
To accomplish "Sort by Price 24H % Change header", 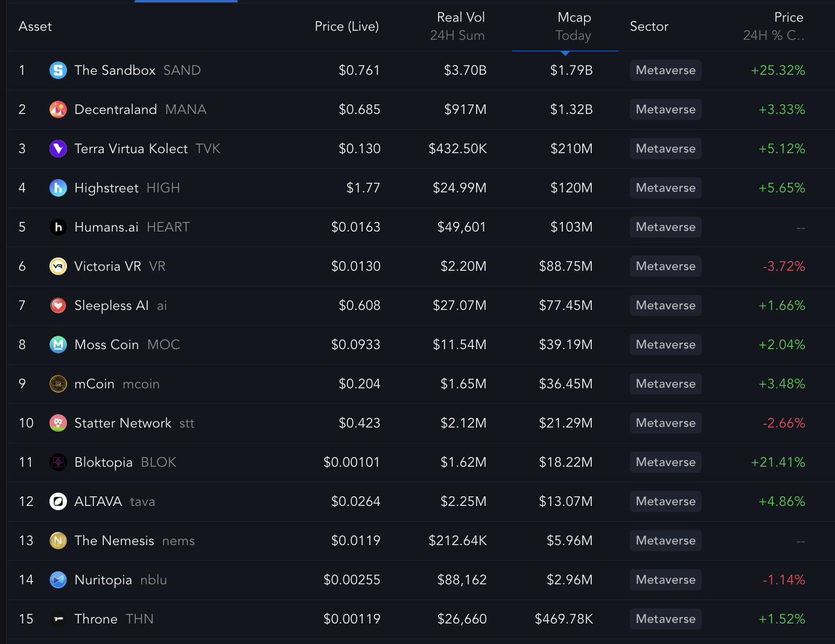I will pyautogui.click(x=775, y=27).
